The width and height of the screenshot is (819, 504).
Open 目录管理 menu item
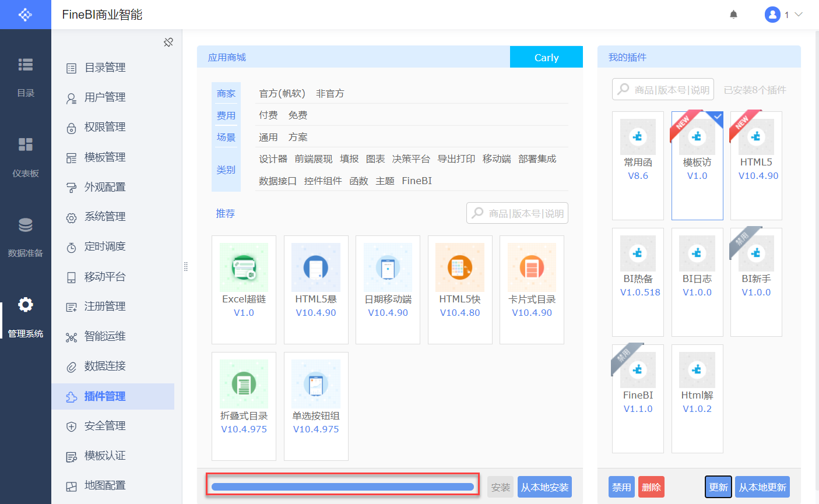pos(113,68)
